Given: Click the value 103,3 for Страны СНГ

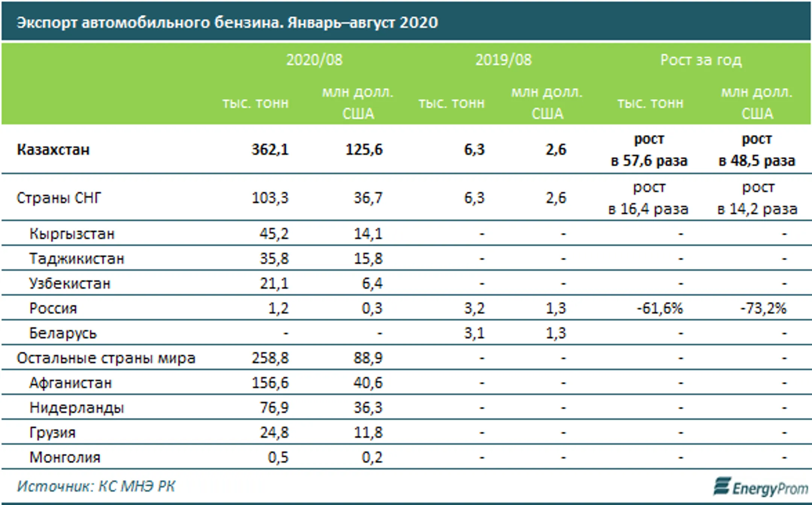Looking at the screenshot, I should tap(270, 198).
